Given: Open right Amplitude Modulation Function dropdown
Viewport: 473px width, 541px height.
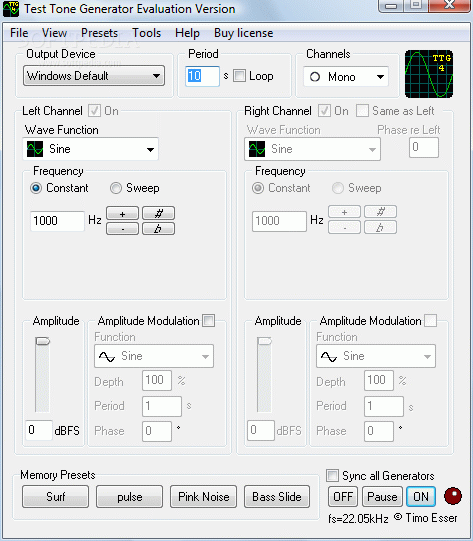Looking at the screenshot, I should 376,356.
